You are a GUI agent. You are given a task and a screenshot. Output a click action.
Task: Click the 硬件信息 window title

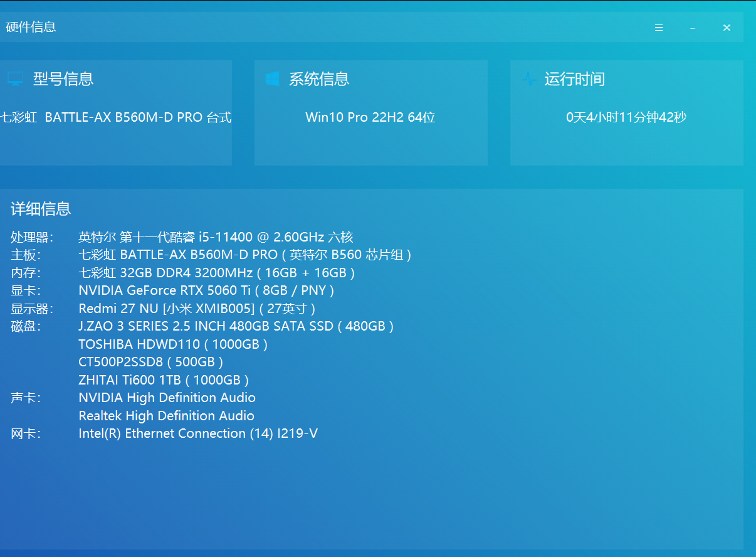click(31, 27)
